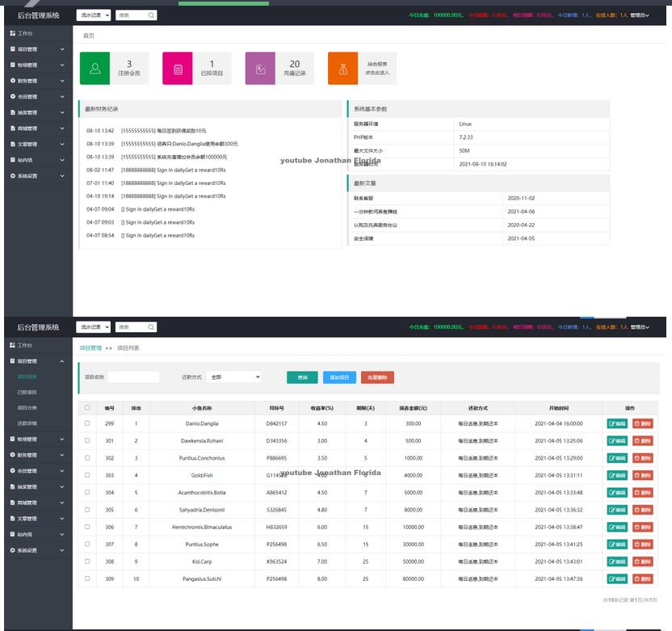Click the delete trash icon for Koi.Carp row
Screen dimensions: 672x631
(643, 562)
